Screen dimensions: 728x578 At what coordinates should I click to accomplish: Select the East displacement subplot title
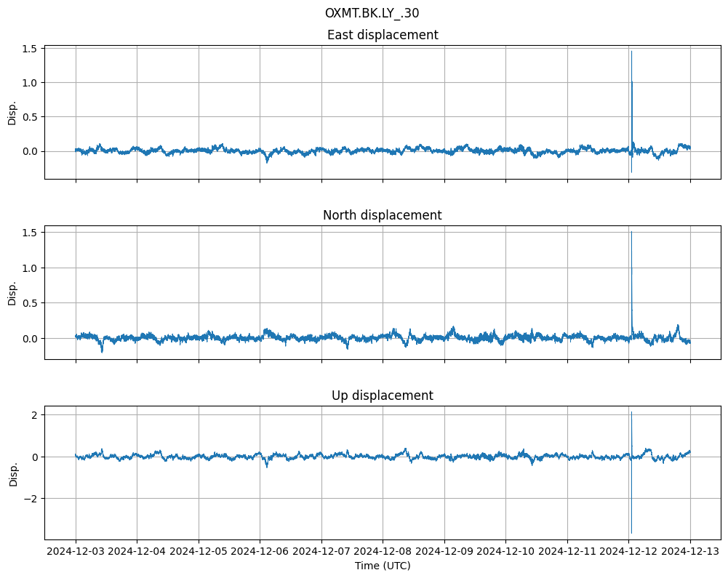383,35
